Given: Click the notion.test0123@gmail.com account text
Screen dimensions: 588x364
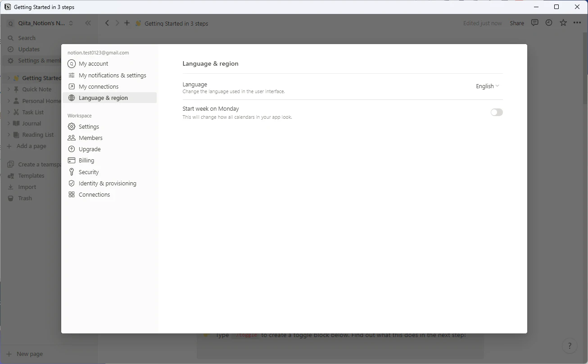Looking at the screenshot, I should tap(98, 53).
